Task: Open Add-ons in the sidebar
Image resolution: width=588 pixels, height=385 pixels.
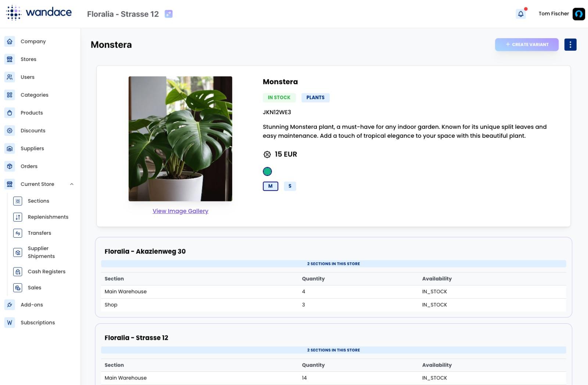Action: [x=32, y=305]
